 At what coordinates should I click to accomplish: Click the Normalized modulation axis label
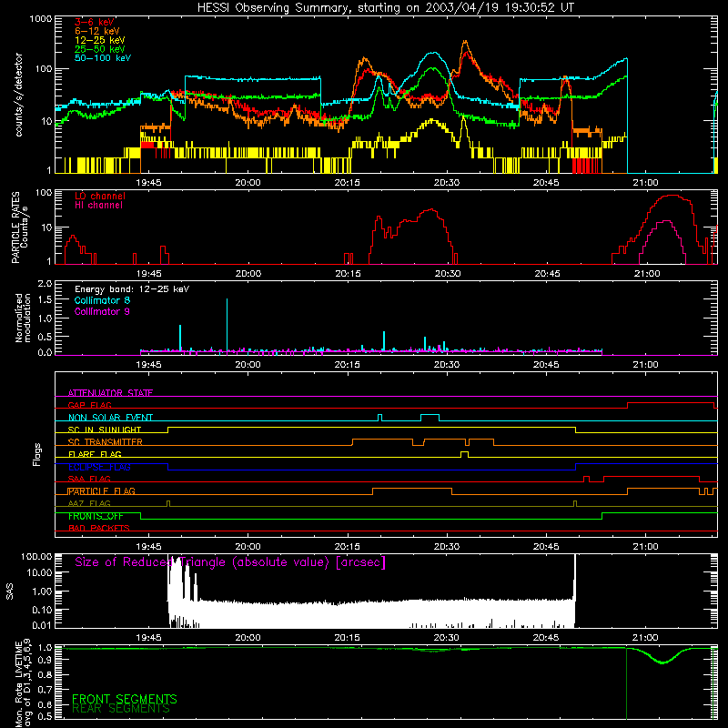[22, 318]
